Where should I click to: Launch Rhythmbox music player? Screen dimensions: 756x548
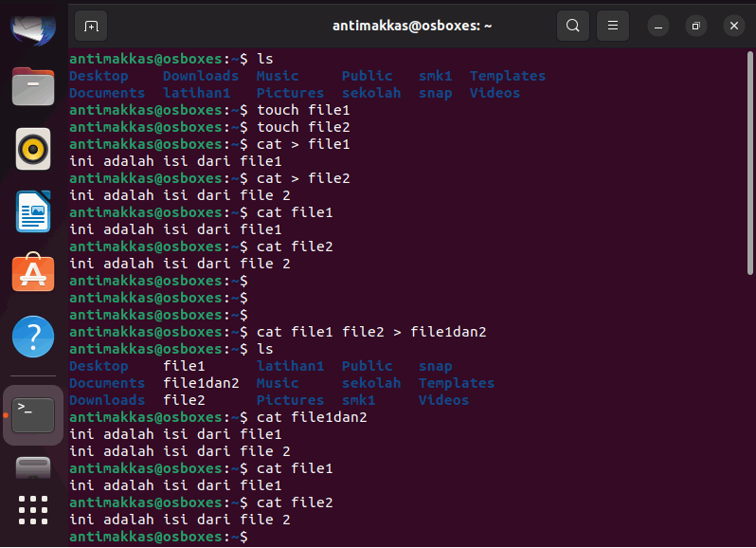33,149
